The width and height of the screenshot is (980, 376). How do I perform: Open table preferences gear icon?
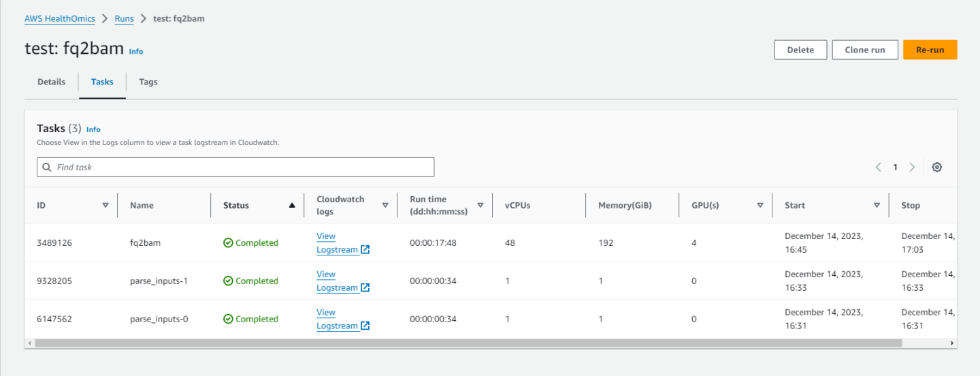pyautogui.click(x=936, y=168)
